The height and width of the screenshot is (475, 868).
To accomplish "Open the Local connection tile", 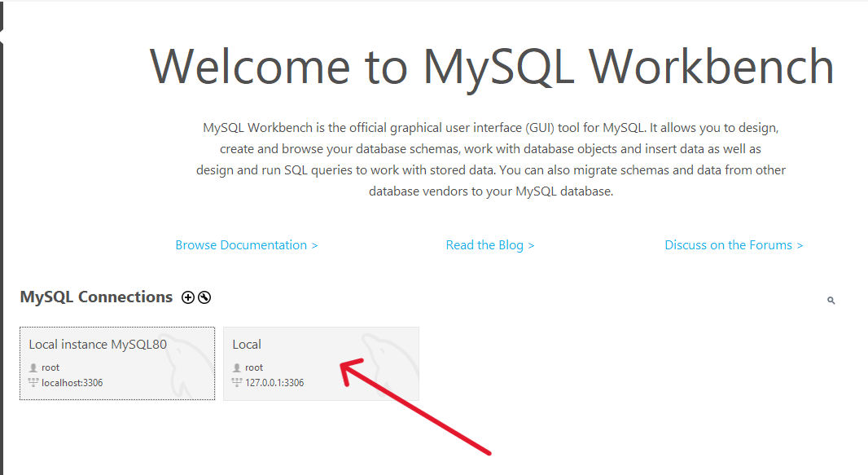I will [x=321, y=363].
